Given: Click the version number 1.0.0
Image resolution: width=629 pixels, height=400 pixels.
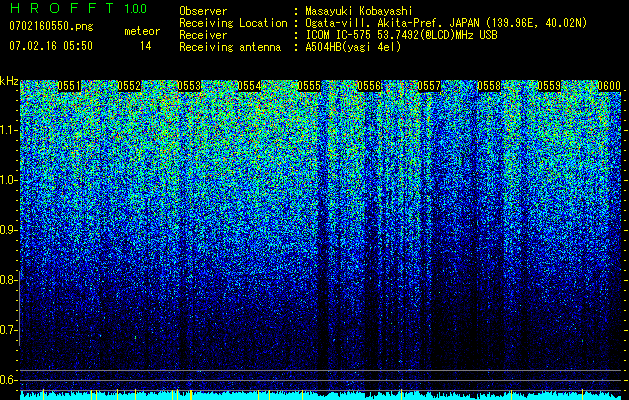Looking at the screenshot, I should pyautogui.click(x=136, y=8).
